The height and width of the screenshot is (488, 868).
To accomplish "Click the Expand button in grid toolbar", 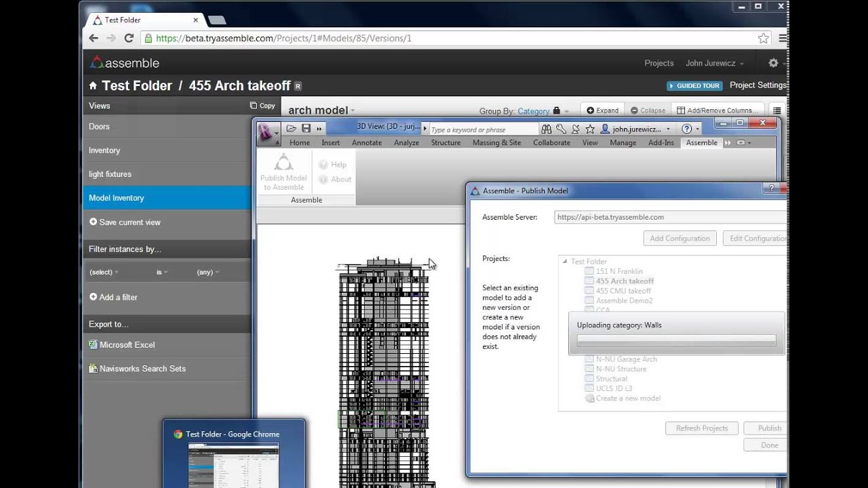I will pyautogui.click(x=602, y=110).
